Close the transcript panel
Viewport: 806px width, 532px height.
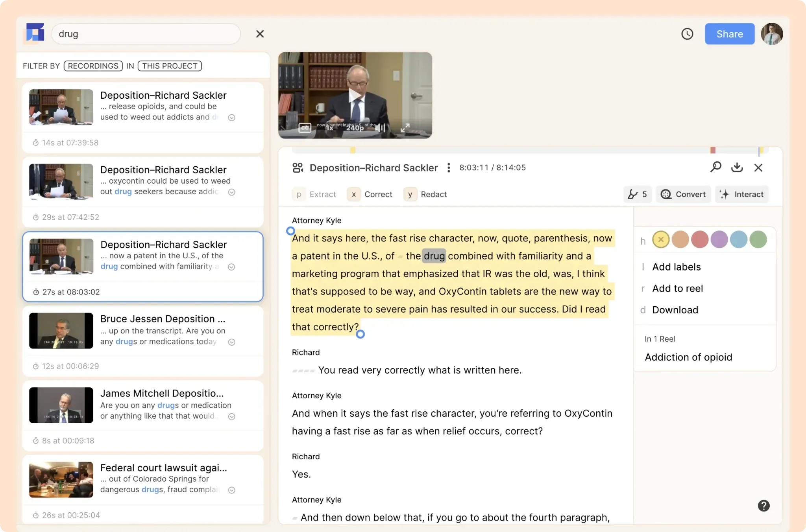tap(758, 168)
